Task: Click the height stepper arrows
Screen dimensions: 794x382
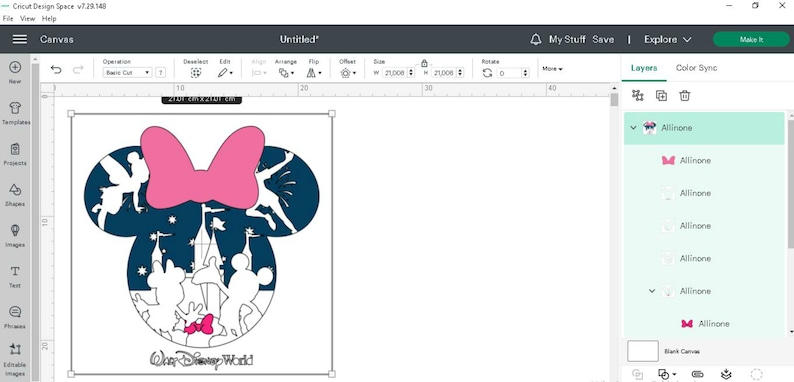Action: pos(460,73)
